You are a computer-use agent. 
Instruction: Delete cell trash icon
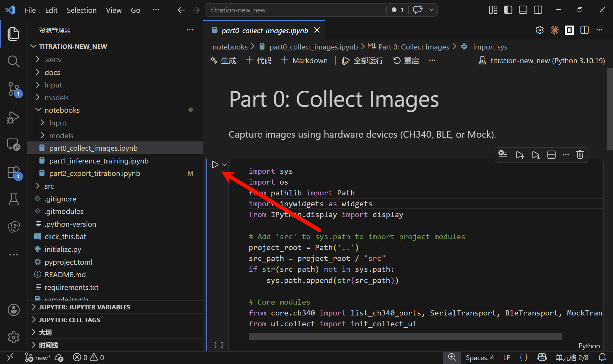point(580,155)
